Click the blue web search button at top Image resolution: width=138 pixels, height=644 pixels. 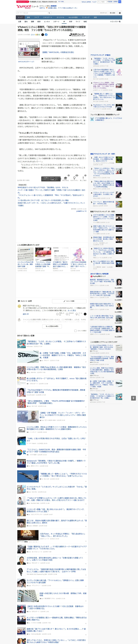(x=120, y=2)
